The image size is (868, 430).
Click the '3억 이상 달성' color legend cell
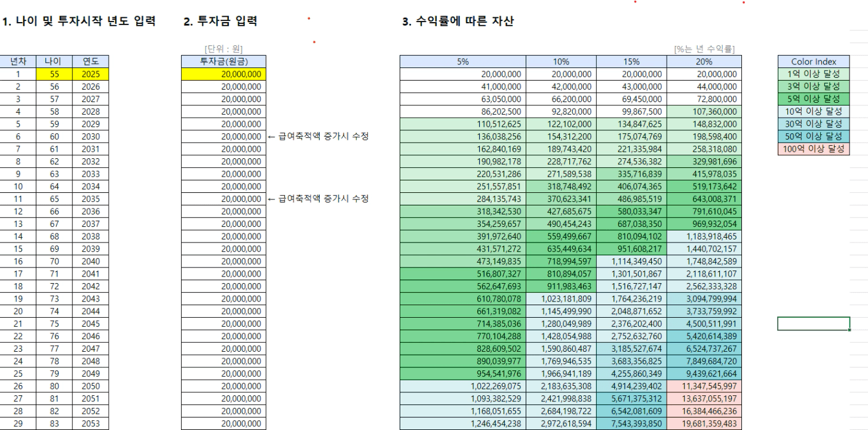pyautogui.click(x=813, y=87)
